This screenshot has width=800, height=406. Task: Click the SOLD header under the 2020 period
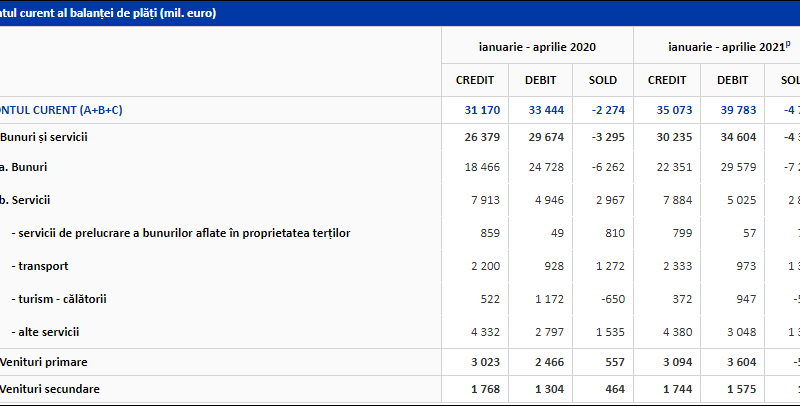click(x=603, y=80)
